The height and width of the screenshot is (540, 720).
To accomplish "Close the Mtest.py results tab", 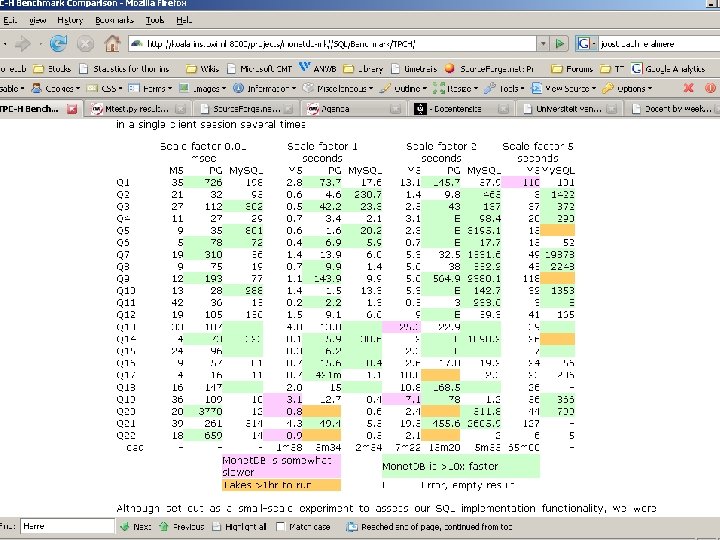I will click(x=180, y=109).
